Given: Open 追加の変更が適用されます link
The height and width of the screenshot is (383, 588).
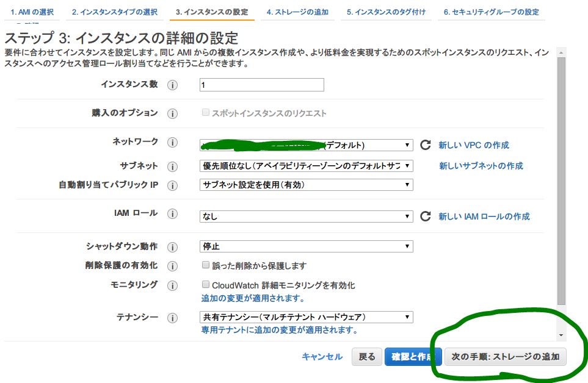Looking at the screenshot, I should [x=252, y=298].
